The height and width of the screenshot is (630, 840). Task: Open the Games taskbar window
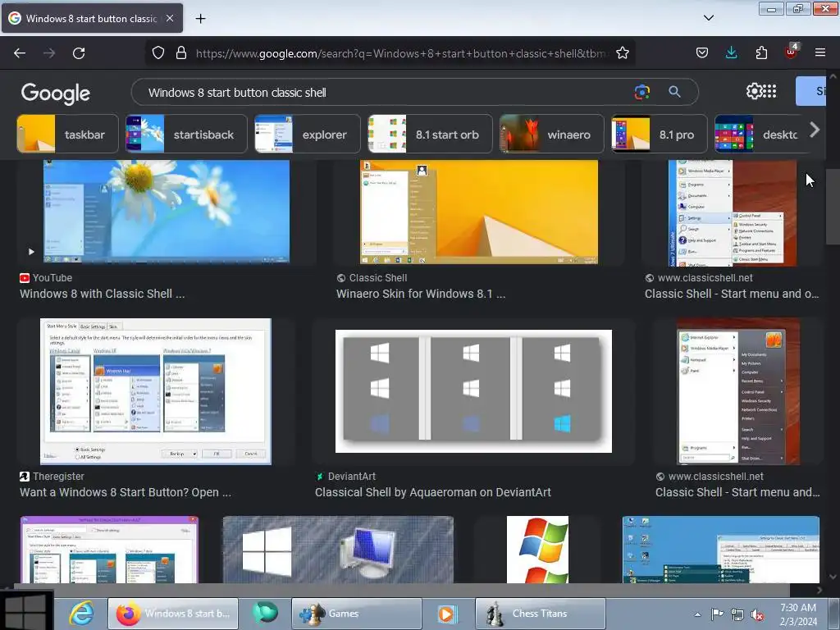[357, 614]
